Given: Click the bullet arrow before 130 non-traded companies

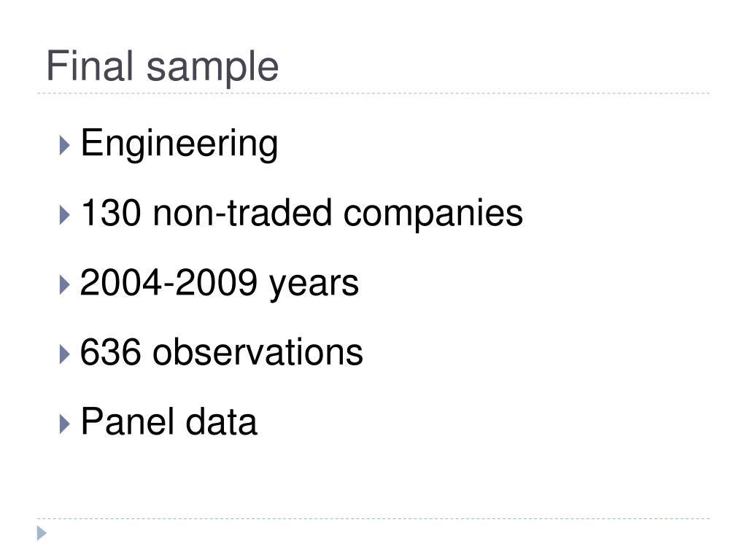Looking at the screenshot, I should pos(65,215).
